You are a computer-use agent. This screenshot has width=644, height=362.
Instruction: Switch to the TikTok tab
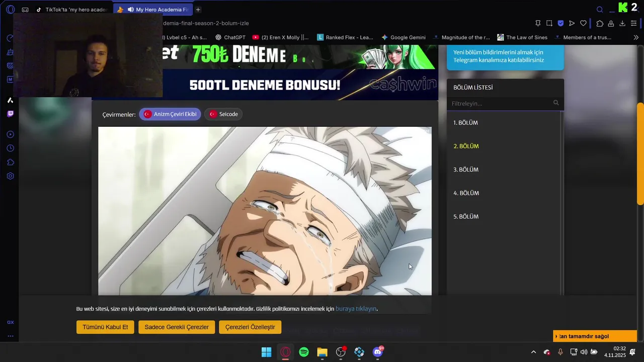click(x=71, y=10)
